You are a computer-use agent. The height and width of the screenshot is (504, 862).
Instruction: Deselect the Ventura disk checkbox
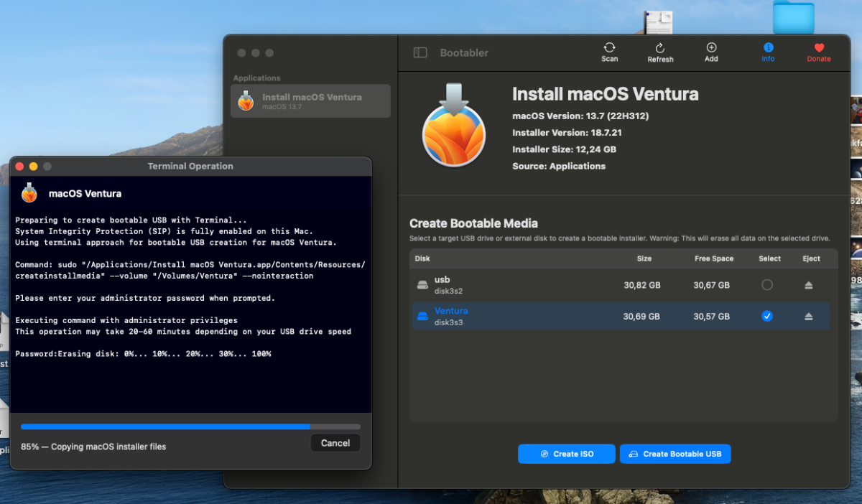coord(767,316)
